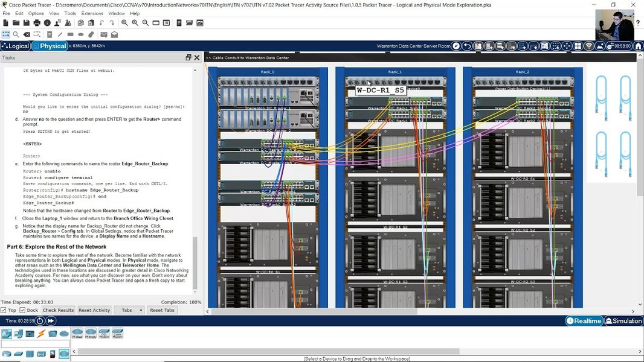The width and height of the screenshot is (644, 362).
Task: Select Wireless Devices subcategory icon
Action: click(x=41, y=354)
